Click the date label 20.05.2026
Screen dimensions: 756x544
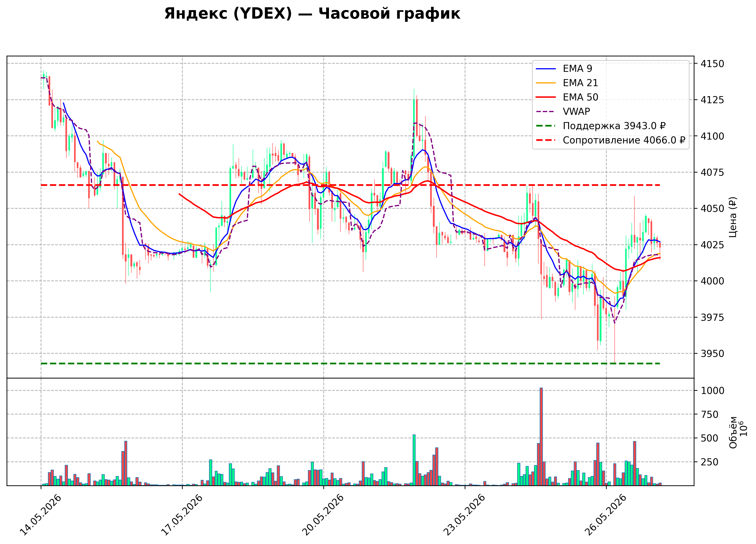(323, 515)
